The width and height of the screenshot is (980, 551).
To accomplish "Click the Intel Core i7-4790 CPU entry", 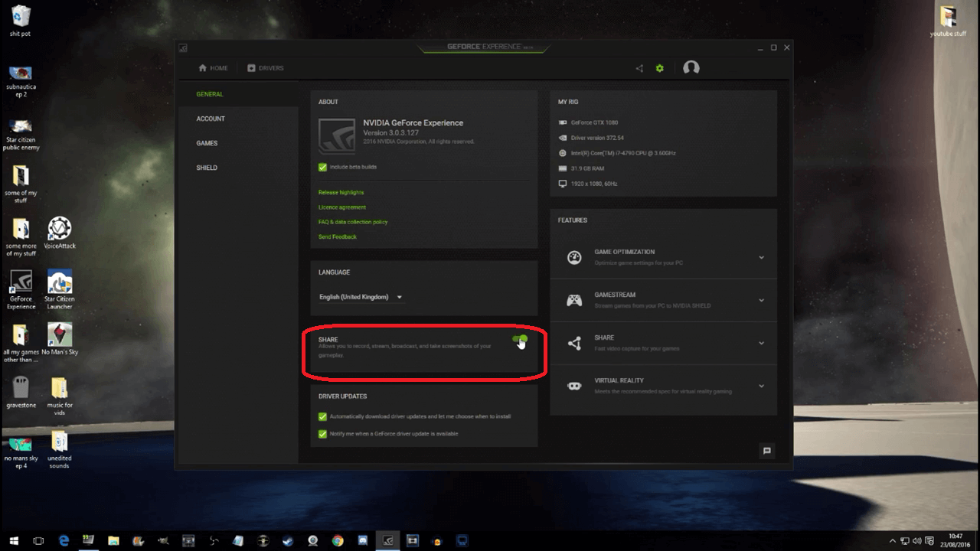I will click(x=623, y=153).
